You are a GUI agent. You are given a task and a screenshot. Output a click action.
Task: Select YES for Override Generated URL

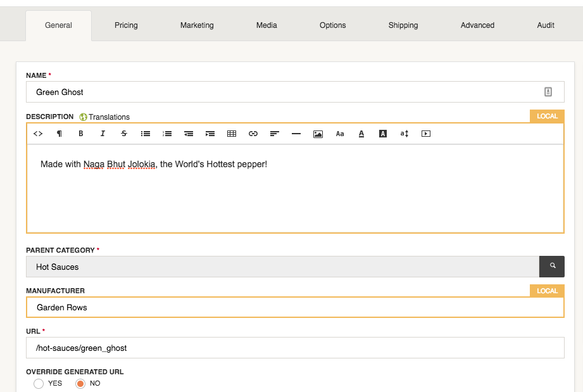click(39, 384)
